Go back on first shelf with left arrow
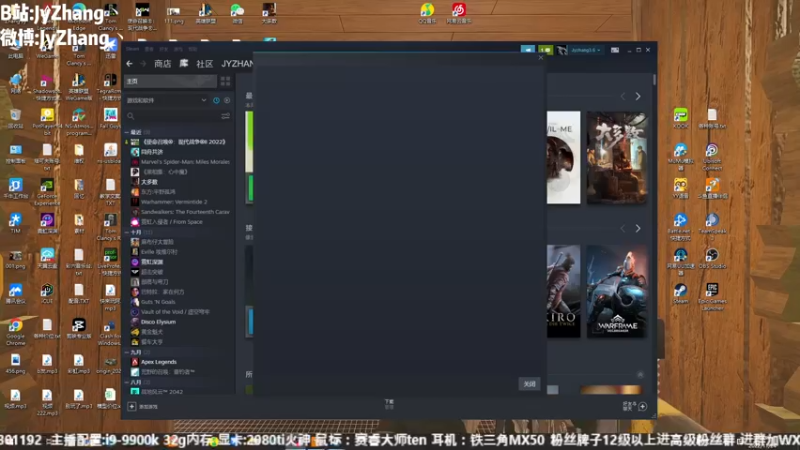This screenshot has height=450, width=800. coord(623,96)
